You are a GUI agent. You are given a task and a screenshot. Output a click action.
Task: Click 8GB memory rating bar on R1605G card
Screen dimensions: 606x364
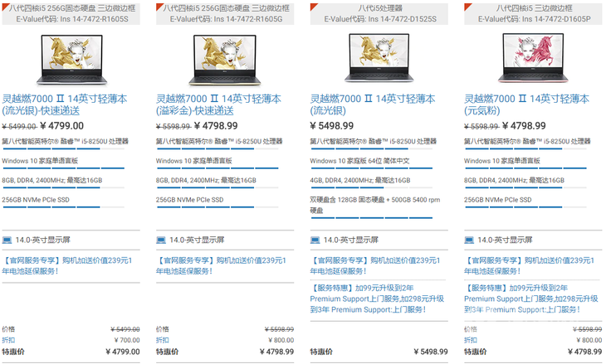tap(217, 187)
